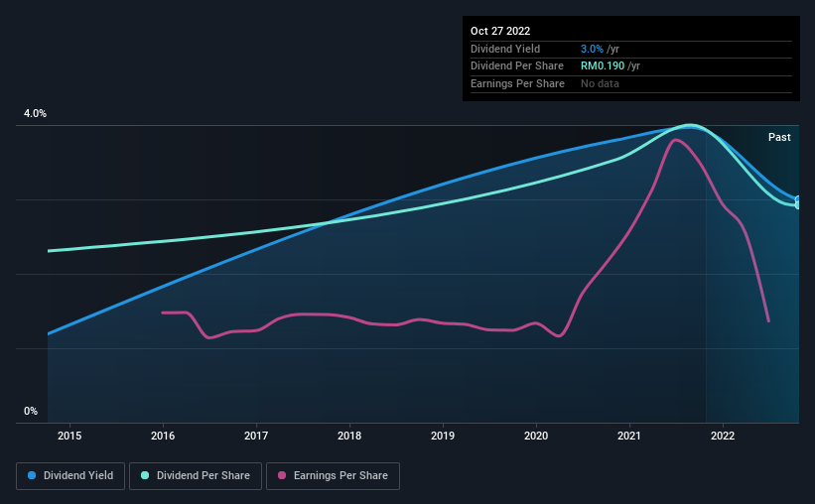
Task: Toggle Earnings Per Share legend item
Action: coord(333,476)
